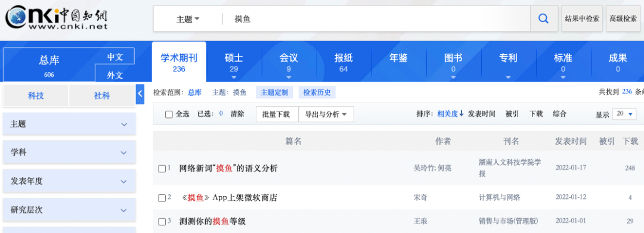Sort results by 发表时间

[481, 114]
